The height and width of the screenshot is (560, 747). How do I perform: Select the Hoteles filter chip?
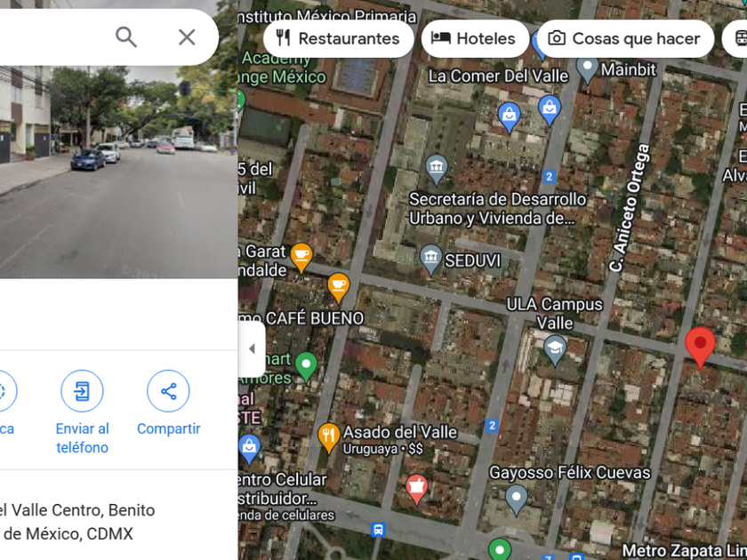point(475,38)
